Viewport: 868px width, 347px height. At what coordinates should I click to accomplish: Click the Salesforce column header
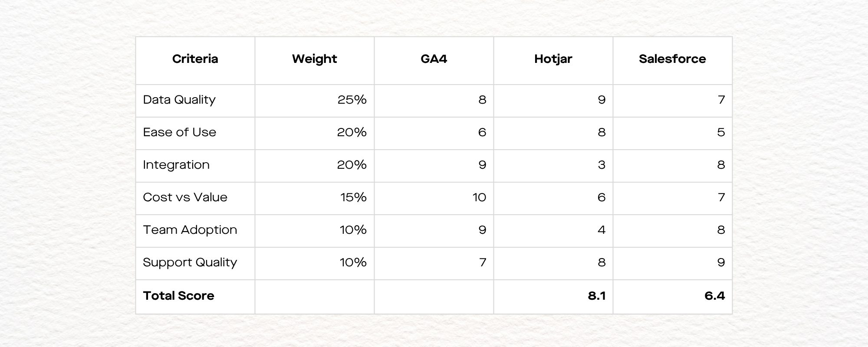(x=672, y=59)
